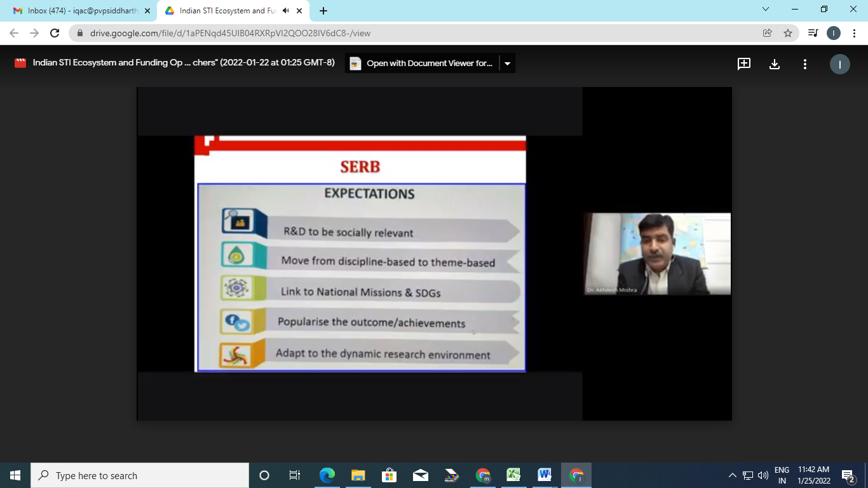Open File Explorer from taskbar
Image resolution: width=868 pixels, height=488 pixels.
pyautogui.click(x=358, y=475)
